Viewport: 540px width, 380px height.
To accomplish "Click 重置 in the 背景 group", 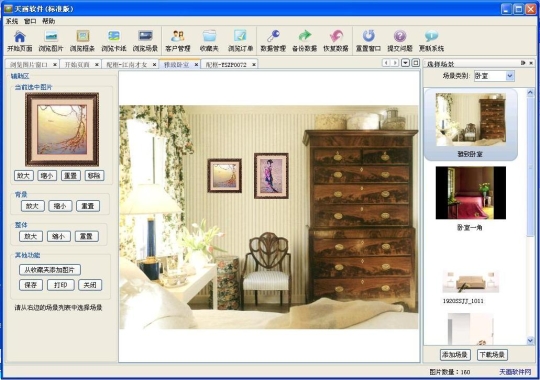I will point(88,206).
